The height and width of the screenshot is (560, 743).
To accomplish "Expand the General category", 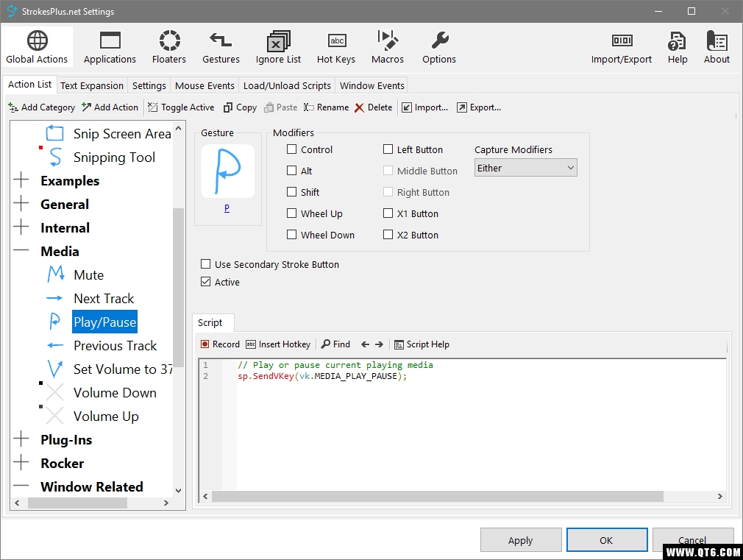I will pyautogui.click(x=21, y=204).
